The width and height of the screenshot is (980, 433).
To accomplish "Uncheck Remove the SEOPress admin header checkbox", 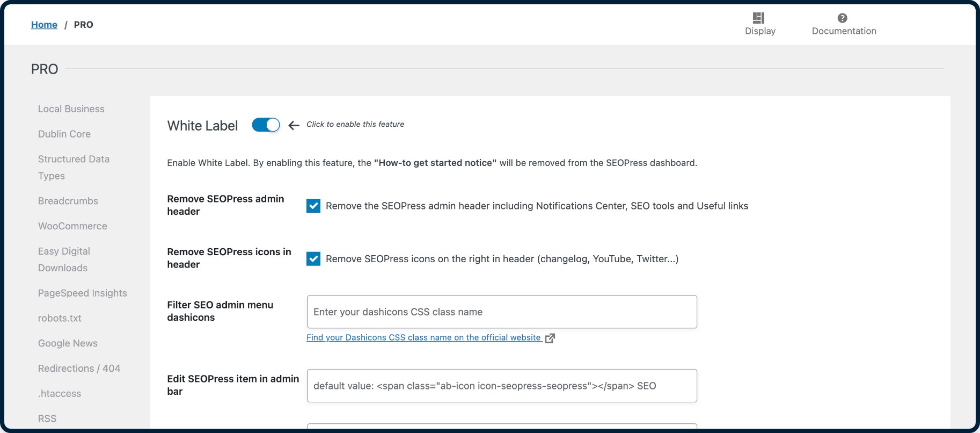I will [x=313, y=206].
